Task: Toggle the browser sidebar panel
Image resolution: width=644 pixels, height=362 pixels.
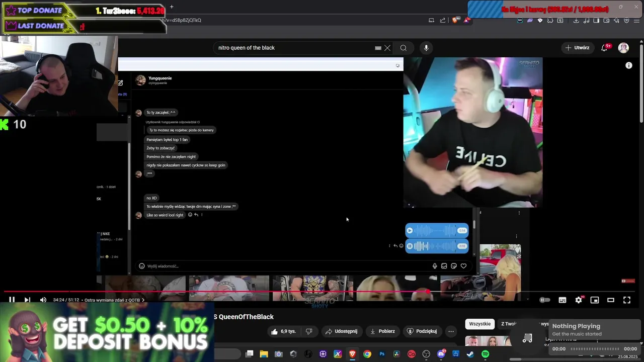Action: (x=596, y=21)
